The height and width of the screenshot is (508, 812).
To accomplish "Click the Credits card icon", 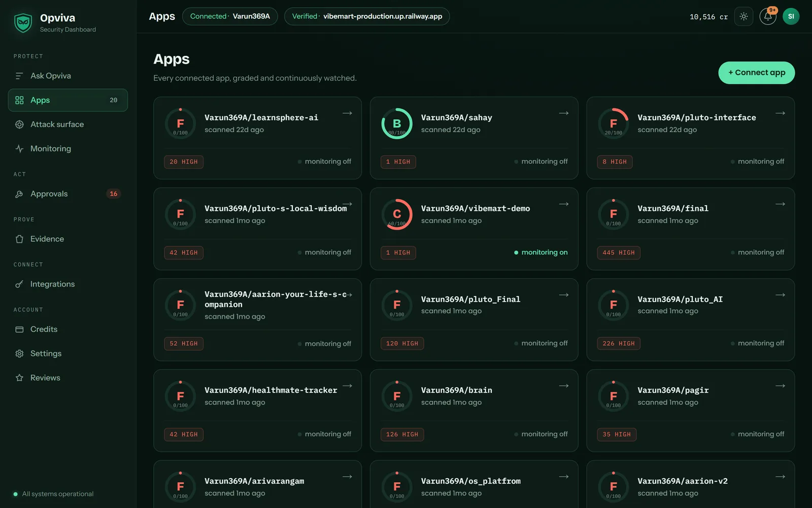I will [x=19, y=330].
